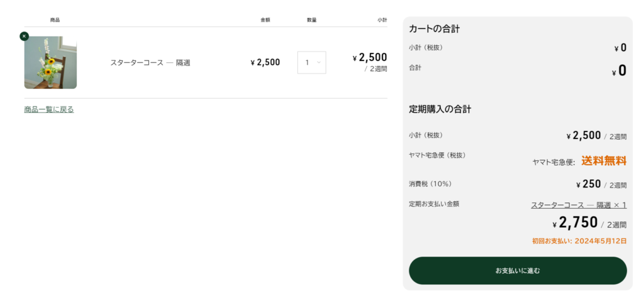
Task: Click the スターターコース — 隔週 product name
Action: pyautogui.click(x=150, y=63)
